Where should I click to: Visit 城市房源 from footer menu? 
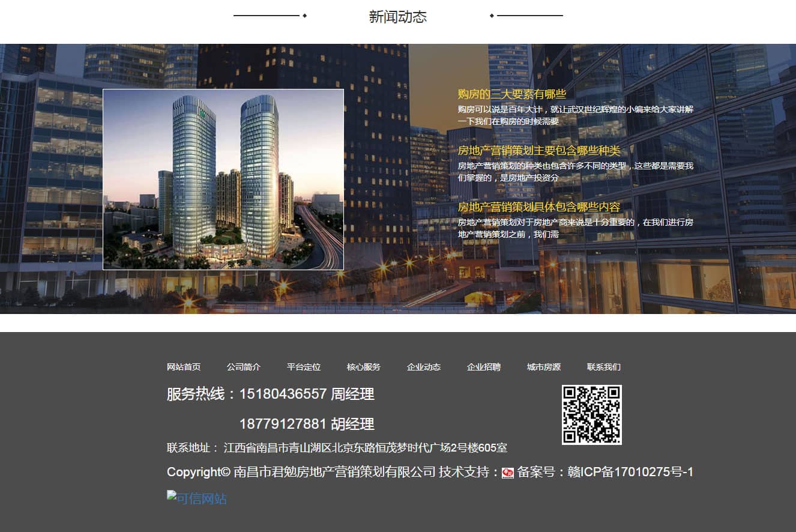coord(544,367)
